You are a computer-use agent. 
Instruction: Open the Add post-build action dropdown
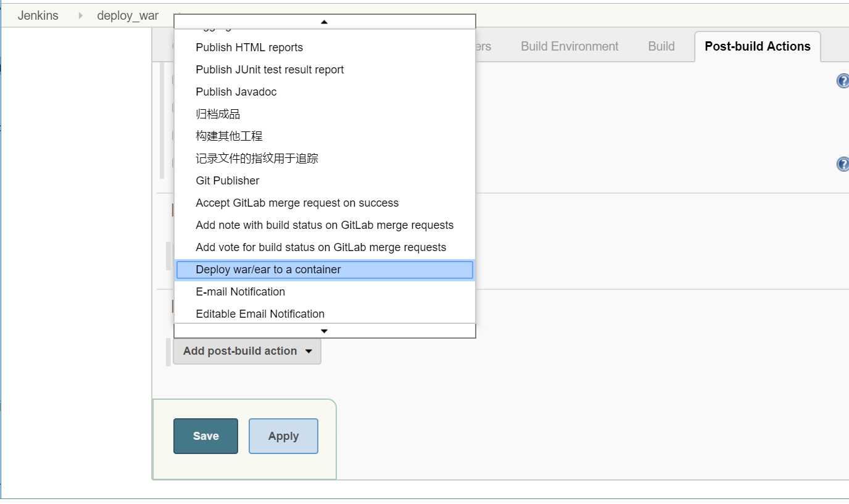(247, 351)
